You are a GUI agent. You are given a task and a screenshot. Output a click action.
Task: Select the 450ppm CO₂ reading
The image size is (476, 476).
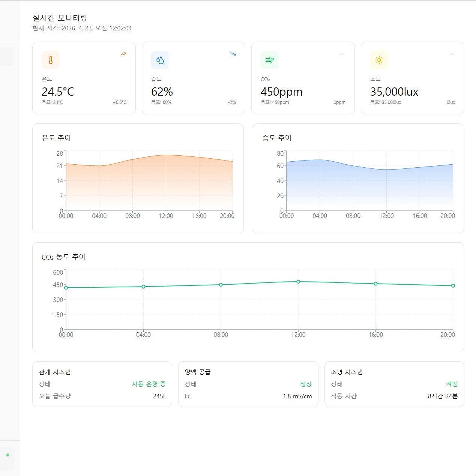pyautogui.click(x=281, y=92)
